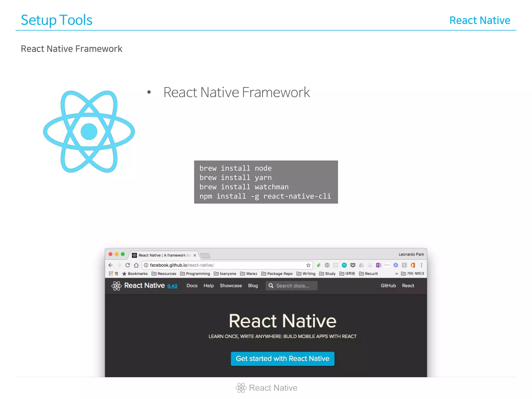Click the 0.42 version link
The width and height of the screenshot is (532, 399).
tap(172, 286)
